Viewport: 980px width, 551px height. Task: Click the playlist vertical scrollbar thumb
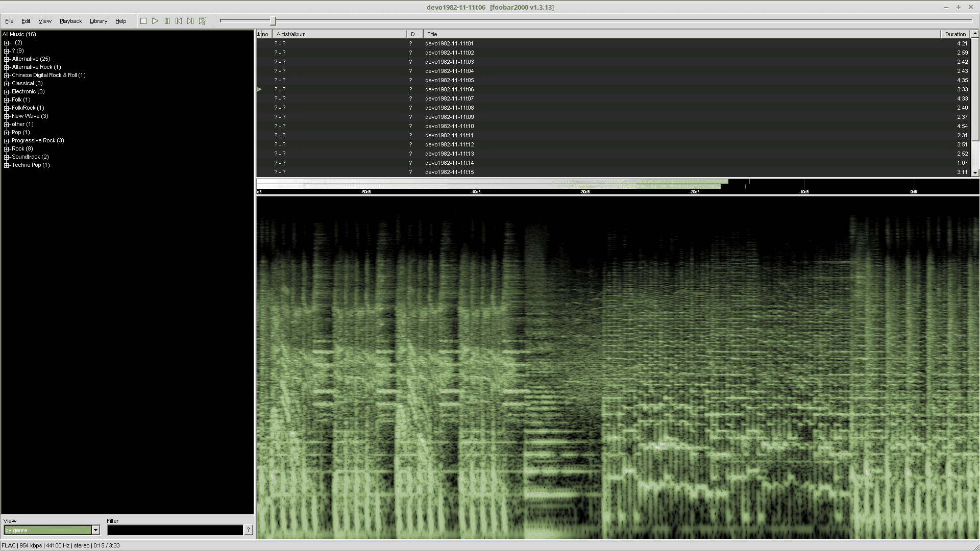tap(975, 89)
